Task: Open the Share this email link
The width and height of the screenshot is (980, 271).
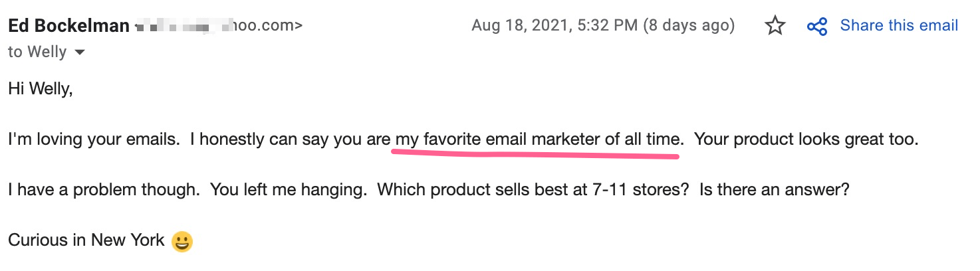Action: [899, 26]
